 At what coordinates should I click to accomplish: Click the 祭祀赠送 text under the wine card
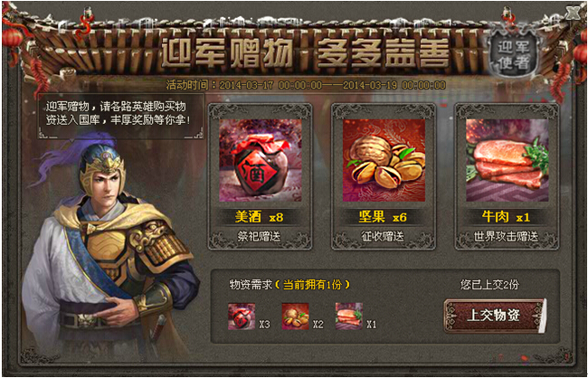point(260,237)
